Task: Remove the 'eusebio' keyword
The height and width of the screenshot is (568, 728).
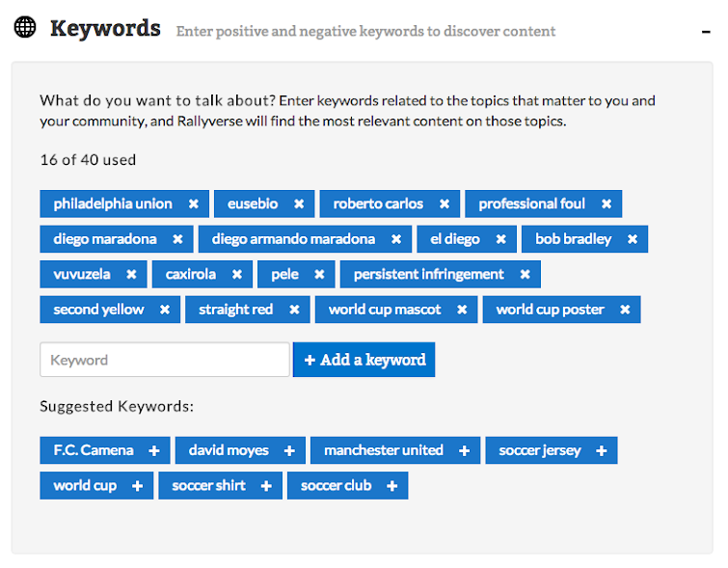Action: click(299, 203)
